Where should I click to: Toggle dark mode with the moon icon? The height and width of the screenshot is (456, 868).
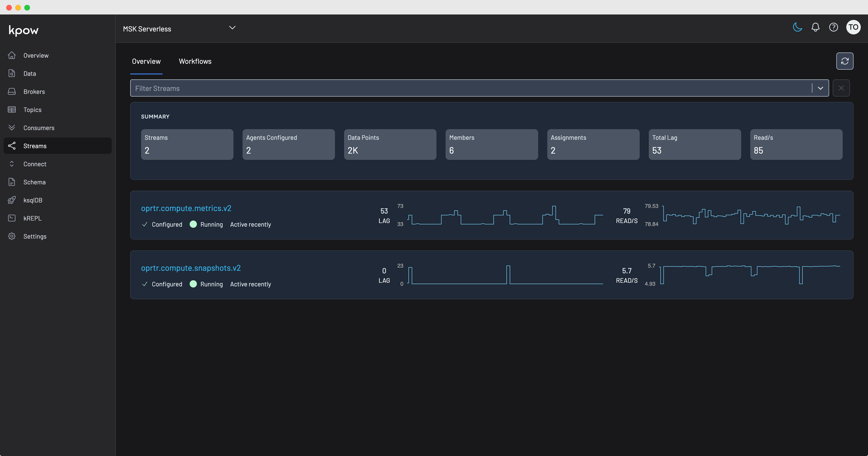click(797, 27)
